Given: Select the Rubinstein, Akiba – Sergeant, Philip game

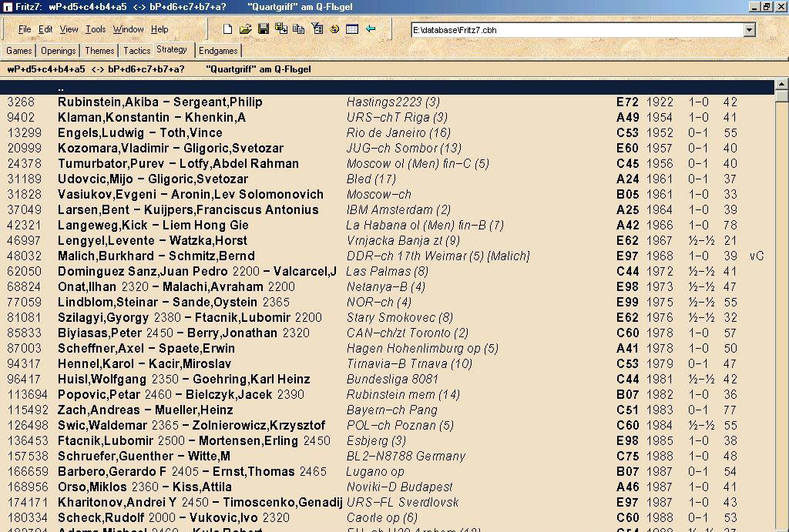Looking at the screenshot, I should (159, 102).
